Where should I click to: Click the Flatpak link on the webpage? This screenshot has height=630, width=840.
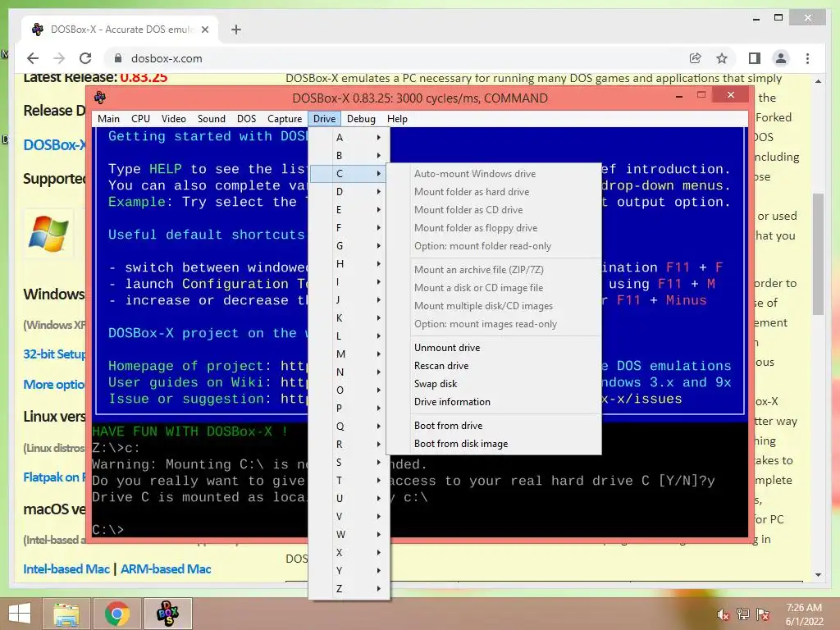pyautogui.click(x=54, y=477)
